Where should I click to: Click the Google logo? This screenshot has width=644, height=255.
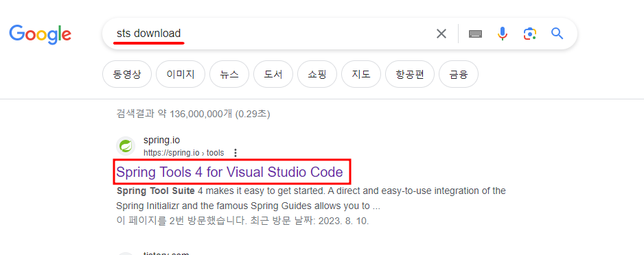(x=41, y=34)
